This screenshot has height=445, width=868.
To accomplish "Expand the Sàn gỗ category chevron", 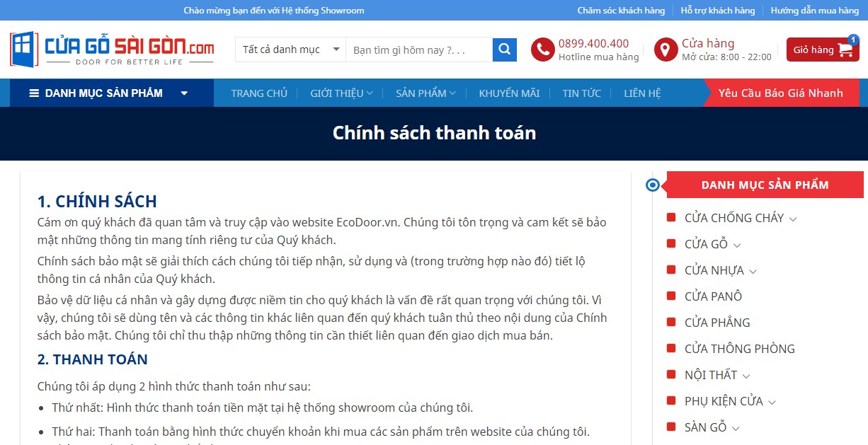I will point(736,429).
